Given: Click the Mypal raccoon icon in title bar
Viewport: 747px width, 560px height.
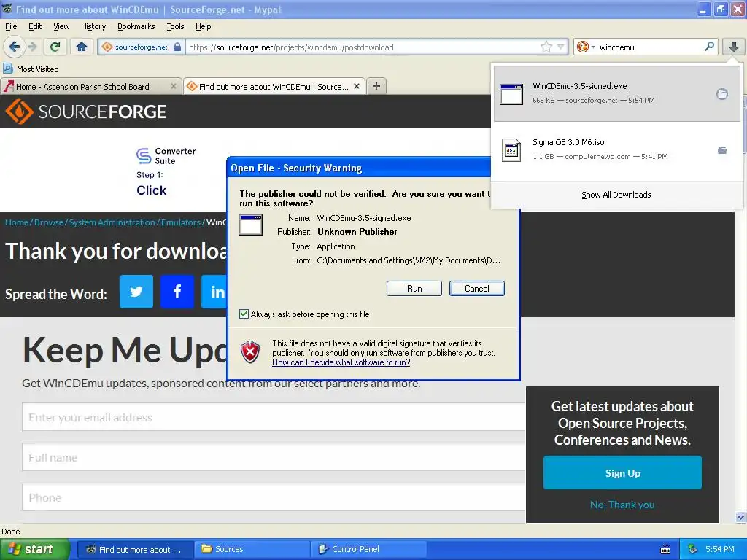Looking at the screenshot, I should [x=7, y=9].
